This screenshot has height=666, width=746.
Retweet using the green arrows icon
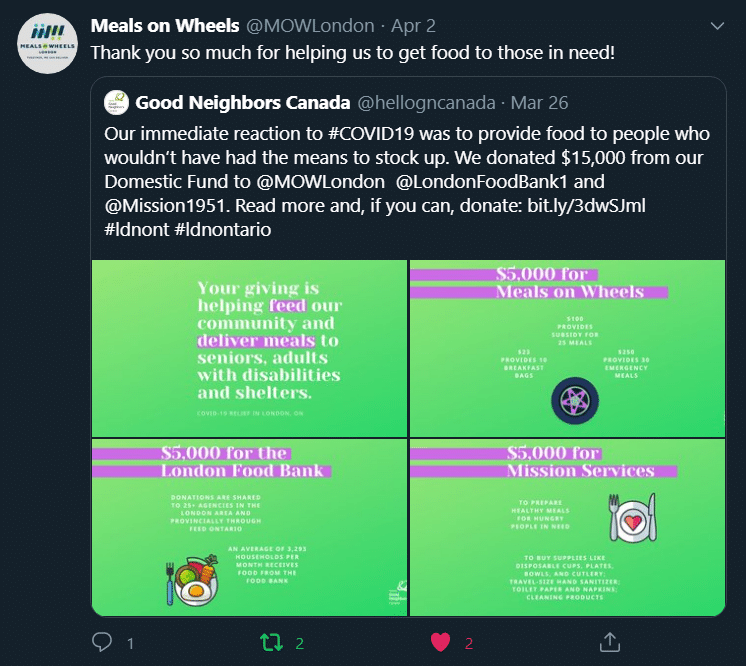point(272,643)
